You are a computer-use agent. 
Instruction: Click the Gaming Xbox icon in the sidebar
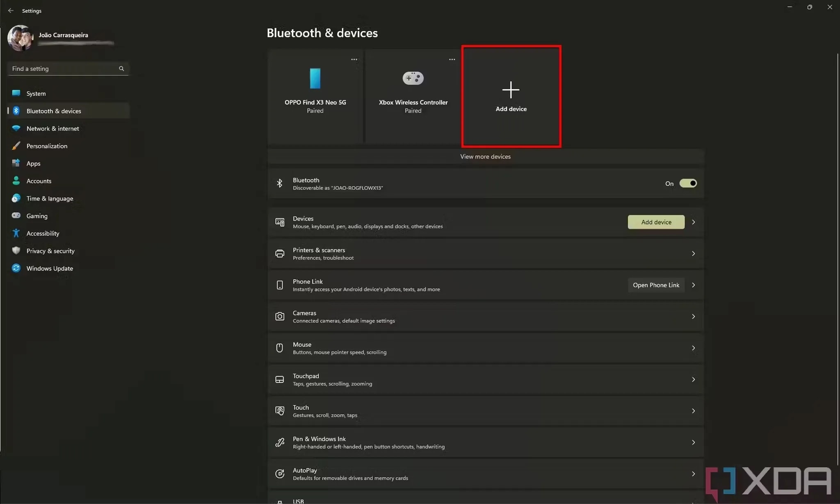16,216
